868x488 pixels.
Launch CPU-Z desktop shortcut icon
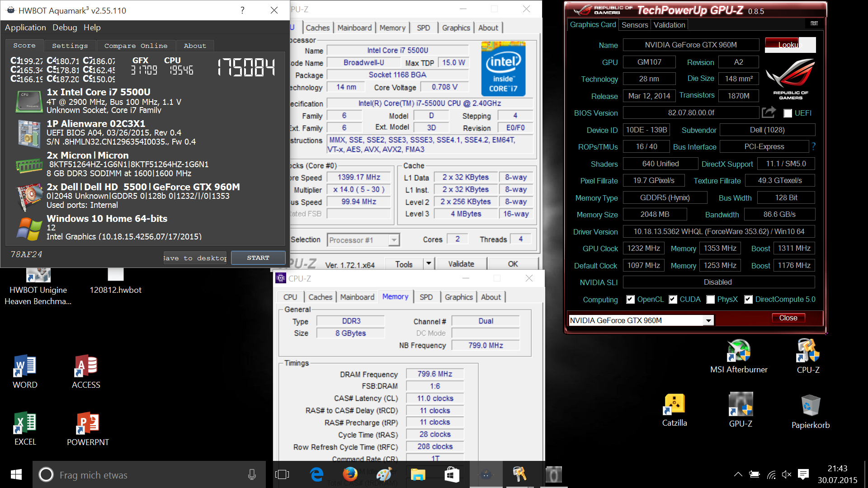pos(808,356)
